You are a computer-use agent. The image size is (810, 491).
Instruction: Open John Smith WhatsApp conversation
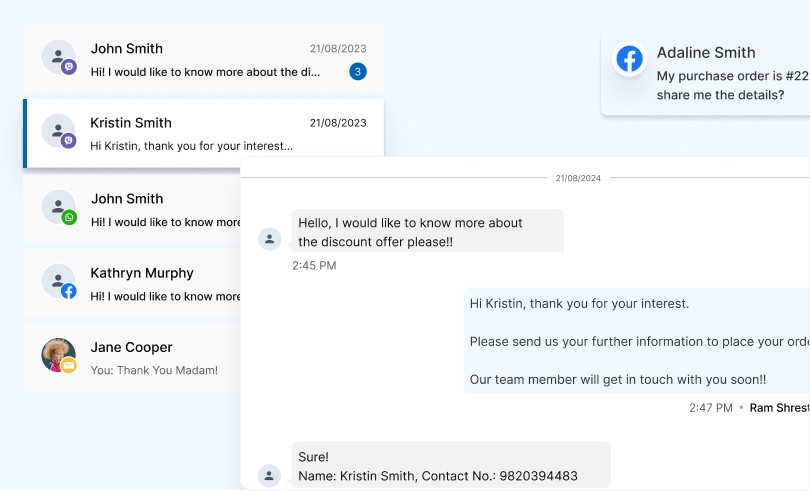point(132,208)
